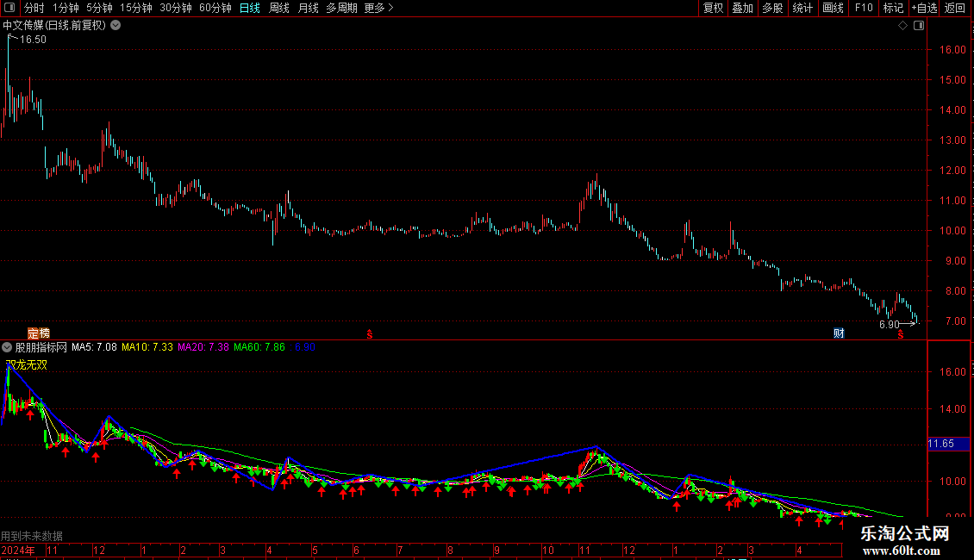Click the 定榜 marker on the chart
The width and height of the screenshot is (974, 560).
click(x=39, y=333)
